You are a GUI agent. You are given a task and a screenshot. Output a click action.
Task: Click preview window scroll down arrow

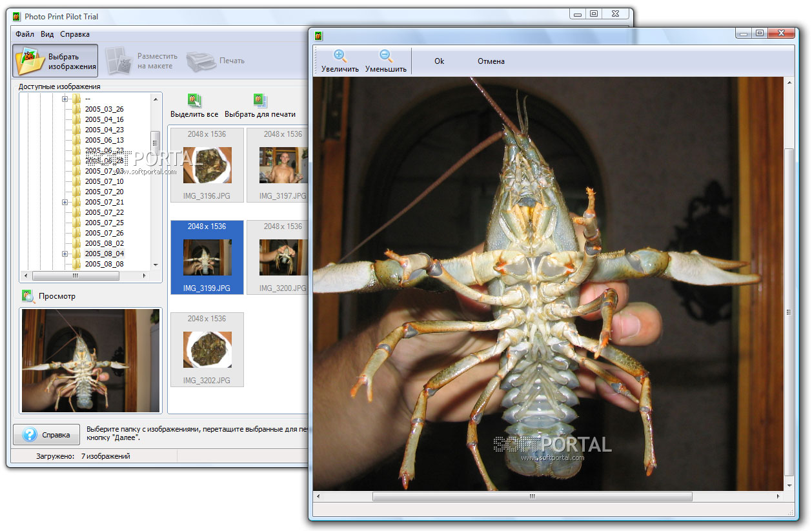789,485
